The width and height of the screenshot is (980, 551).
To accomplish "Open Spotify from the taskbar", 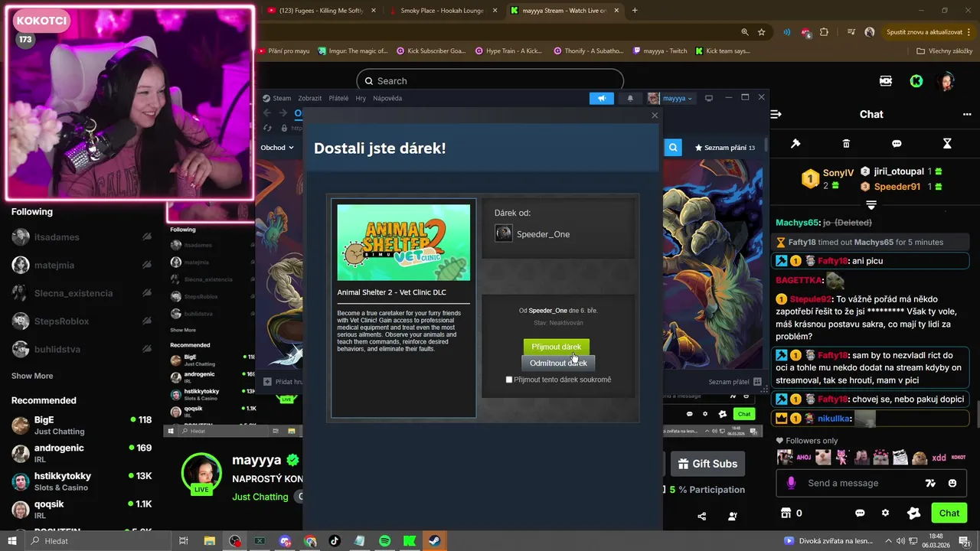I will pyautogui.click(x=384, y=541).
